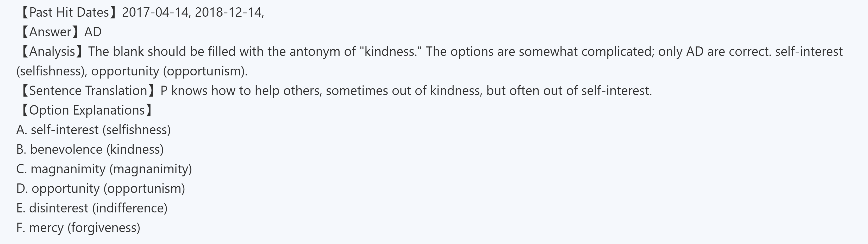Select option C. magnanimity

point(104,169)
